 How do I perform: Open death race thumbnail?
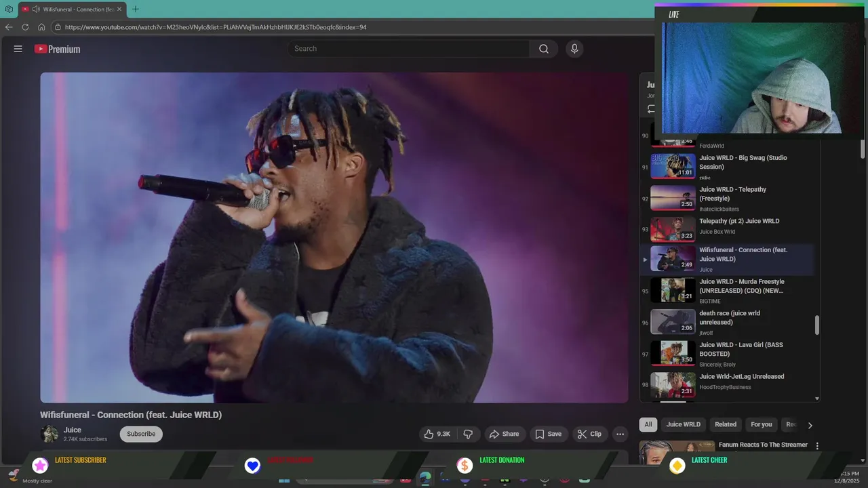pyautogui.click(x=673, y=322)
